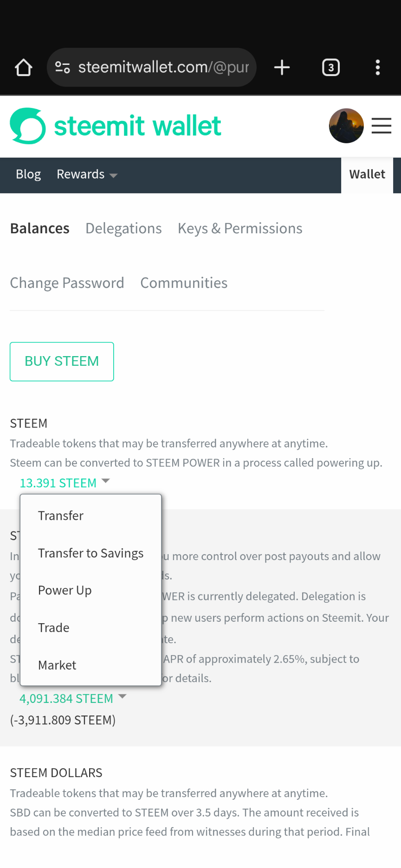Viewport: 401px width, 868px height.
Task: Open Market from the dropdown menu
Action: [57, 665]
